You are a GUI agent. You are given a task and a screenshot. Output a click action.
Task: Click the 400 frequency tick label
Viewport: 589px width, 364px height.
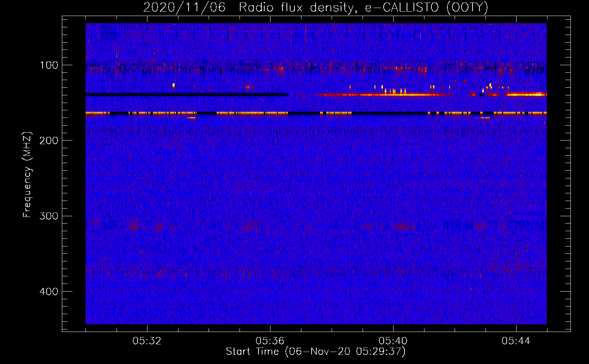pos(49,292)
